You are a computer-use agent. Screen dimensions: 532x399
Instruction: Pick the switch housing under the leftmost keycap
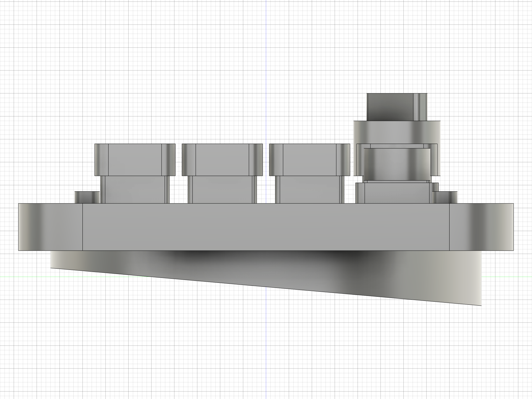pyautogui.click(x=135, y=190)
